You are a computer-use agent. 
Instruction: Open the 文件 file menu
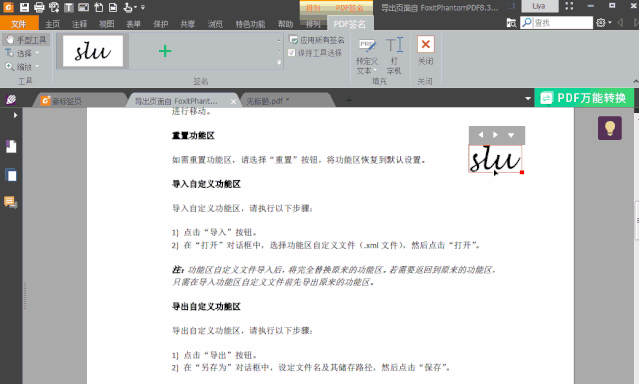[x=19, y=24]
